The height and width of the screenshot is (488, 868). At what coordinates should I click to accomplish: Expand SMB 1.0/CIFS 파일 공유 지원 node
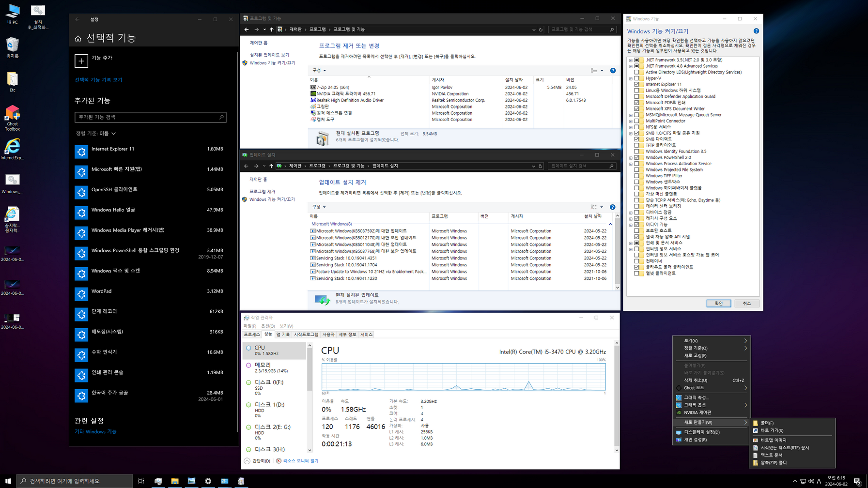tap(631, 133)
